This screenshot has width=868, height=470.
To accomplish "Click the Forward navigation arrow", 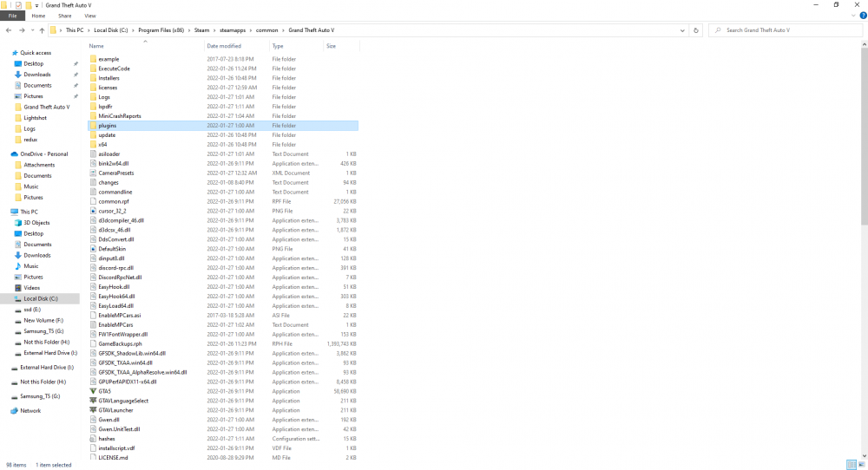I will pyautogui.click(x=22, y=30).
